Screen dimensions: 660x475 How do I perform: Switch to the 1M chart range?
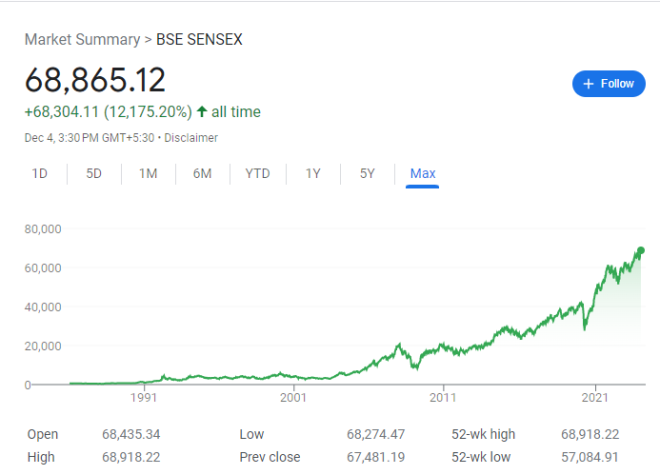pyautogui.click(x=148, y=174)
